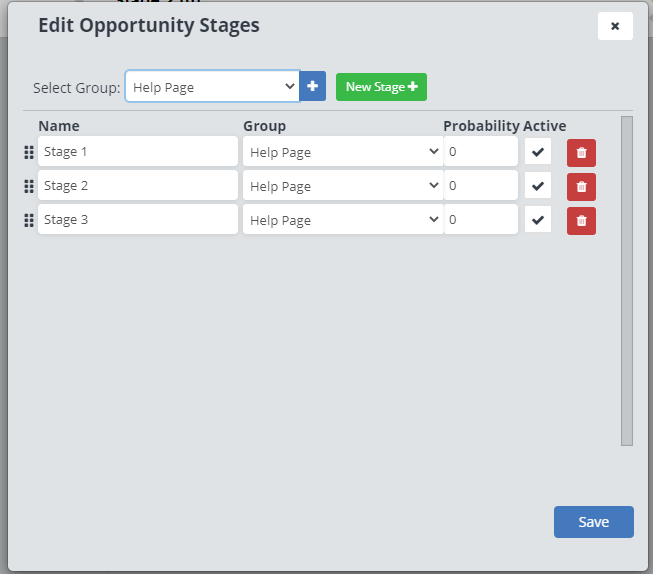The width and height of the screenshot is (653, 574).
Task: Click the drag handle for Stage 1
Action: coord(29,153)
